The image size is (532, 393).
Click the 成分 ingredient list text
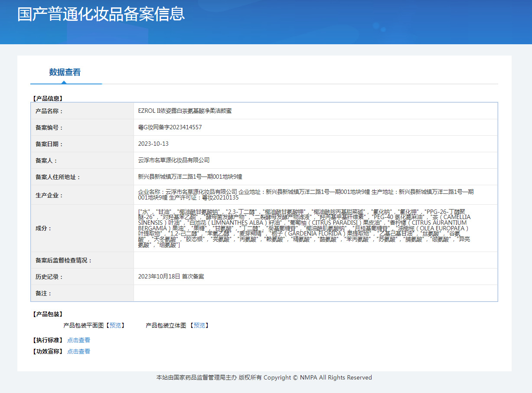point(304,228)
